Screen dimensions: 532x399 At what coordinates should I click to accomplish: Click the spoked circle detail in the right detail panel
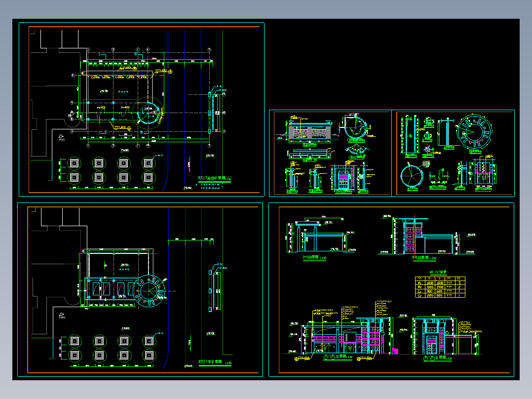pos(412,176)
